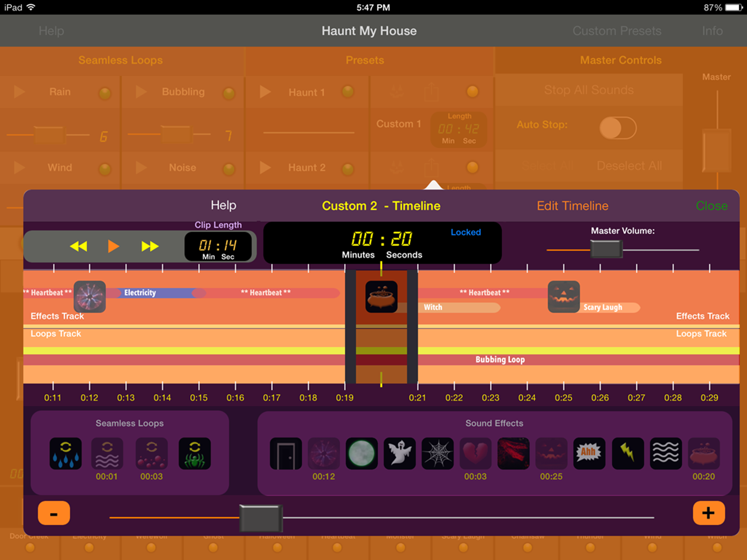The image size is (747, 560).
Task: Select the rain drops seamless loop icon
Action: (66, 453)
